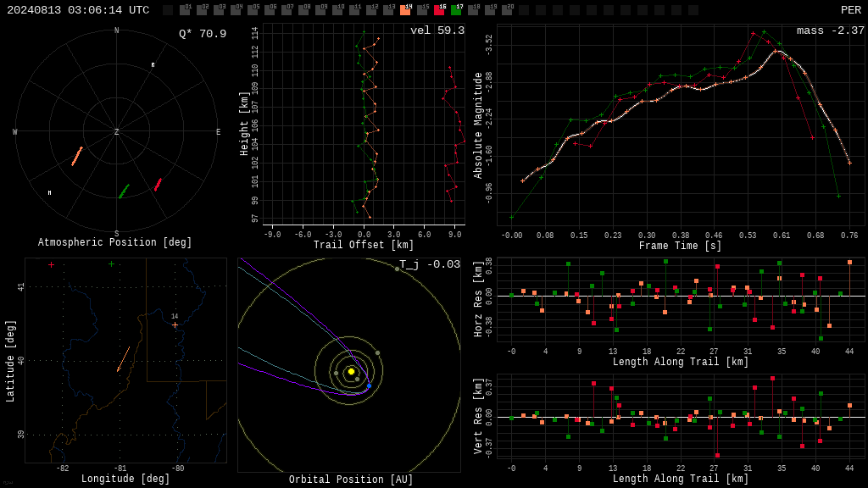
Task: Click the green meteor trail in sky plot
Action: point(124,191)
